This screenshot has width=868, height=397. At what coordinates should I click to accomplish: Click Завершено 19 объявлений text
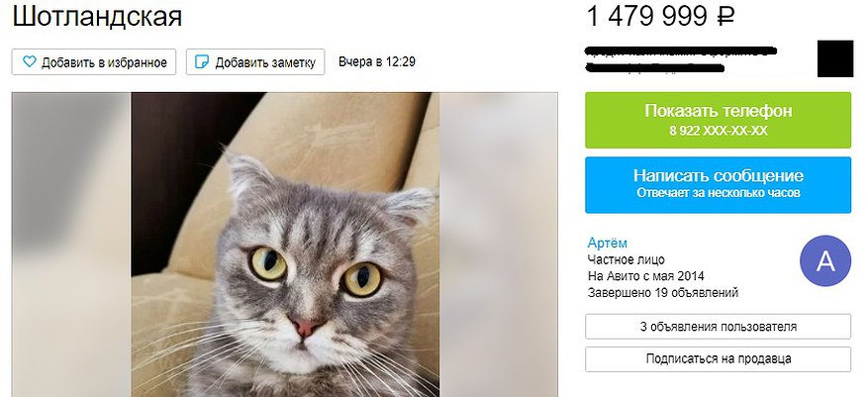click(662, 292)
